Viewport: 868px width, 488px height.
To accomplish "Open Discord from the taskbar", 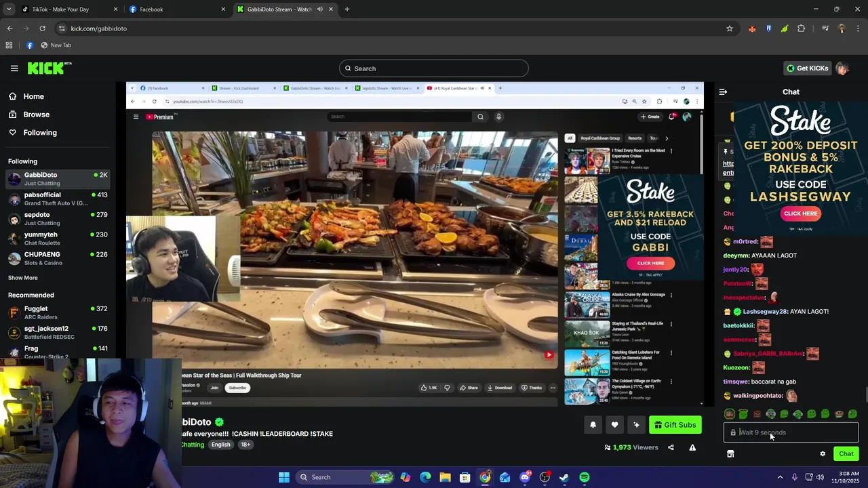I will tap(525, 477).
